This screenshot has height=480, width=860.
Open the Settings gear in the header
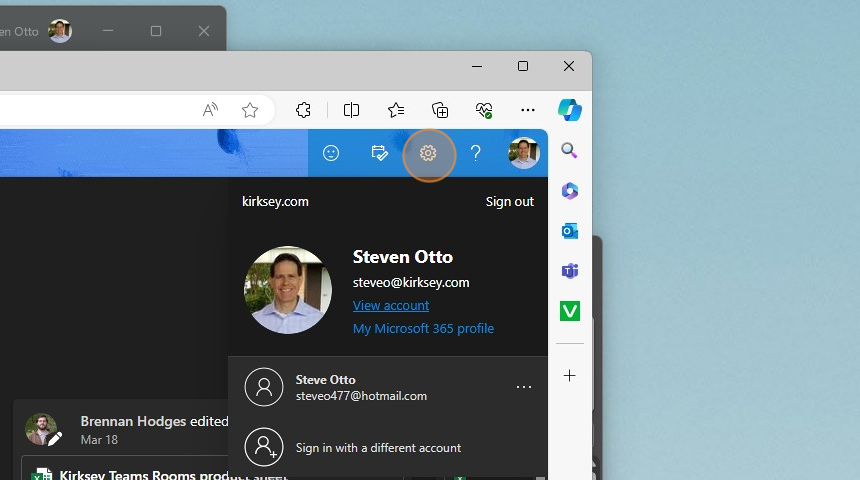click(428, 153)
